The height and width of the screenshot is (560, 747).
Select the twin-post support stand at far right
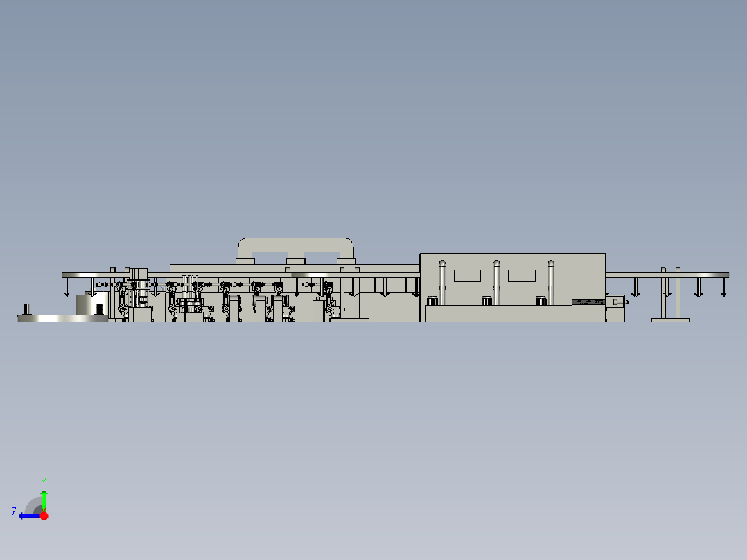(x=670, y=295)
